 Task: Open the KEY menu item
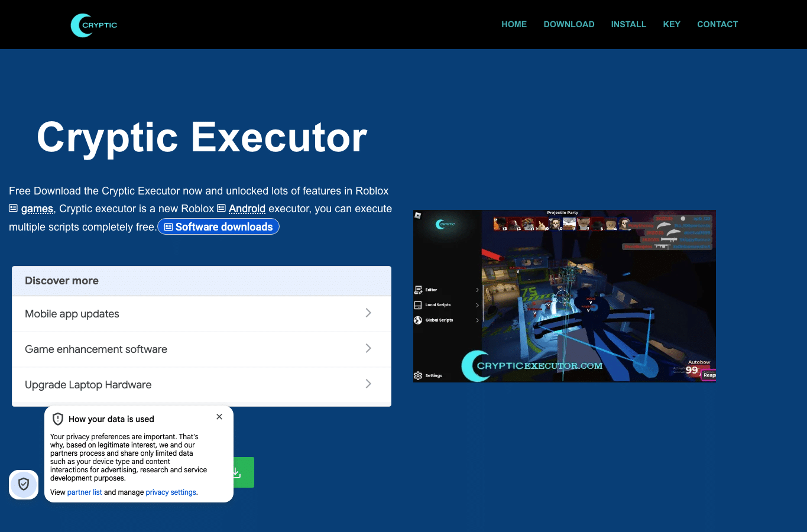coord(672,24)
